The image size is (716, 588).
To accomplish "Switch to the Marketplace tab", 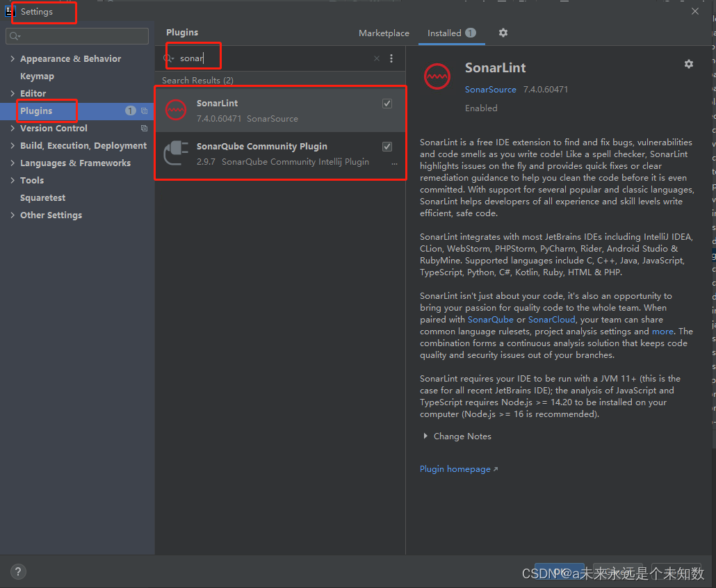I will coord(384,33).
